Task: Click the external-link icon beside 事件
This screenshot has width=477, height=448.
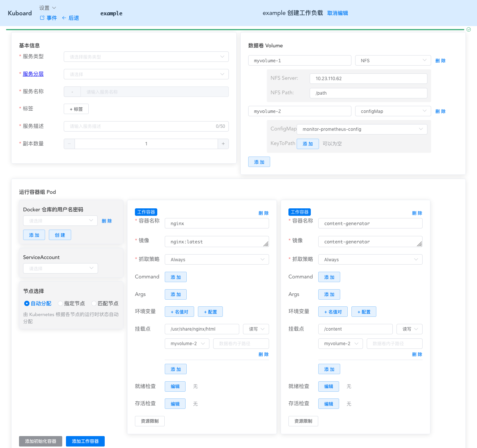Action: tap(42, 18)
